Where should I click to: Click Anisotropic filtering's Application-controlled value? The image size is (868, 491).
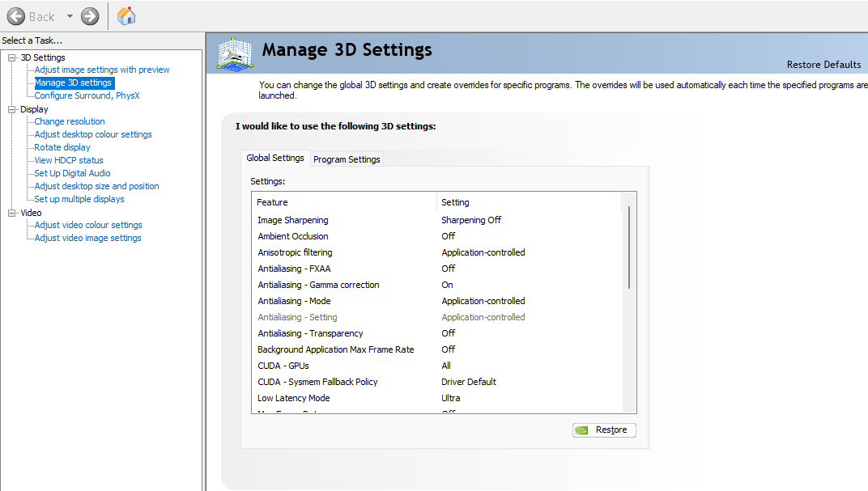[x=483, y=252]
